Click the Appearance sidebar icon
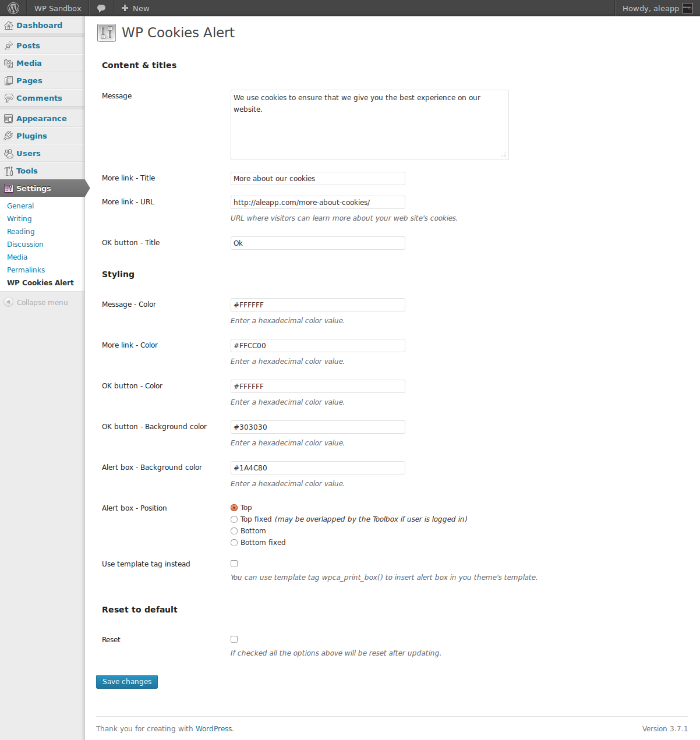Image resolution: width=700 pixels, height=740 pixels. coord(9,119)
